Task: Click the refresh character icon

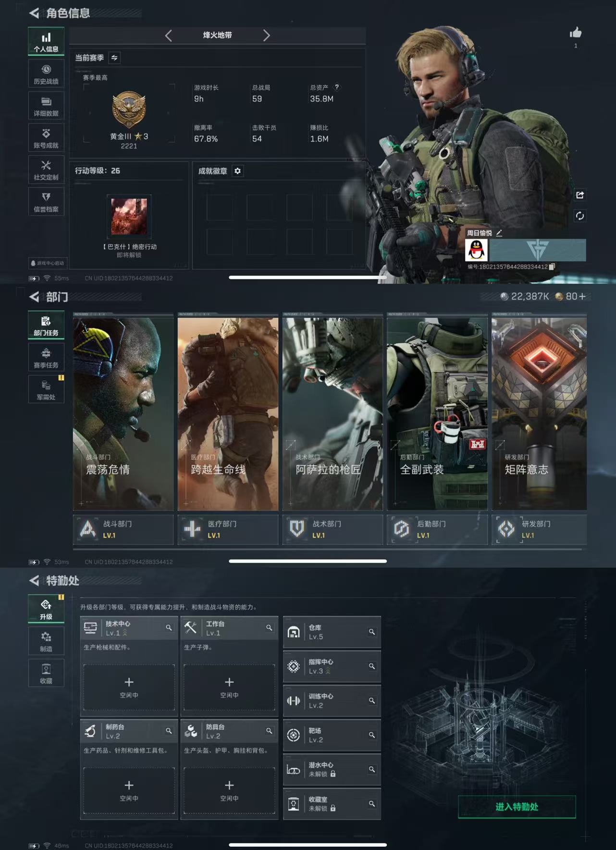Action: pos(580,216)
